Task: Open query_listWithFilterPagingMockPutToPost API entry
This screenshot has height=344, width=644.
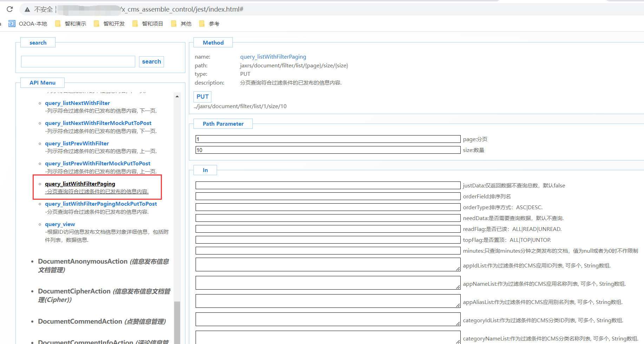Action: 101,204
